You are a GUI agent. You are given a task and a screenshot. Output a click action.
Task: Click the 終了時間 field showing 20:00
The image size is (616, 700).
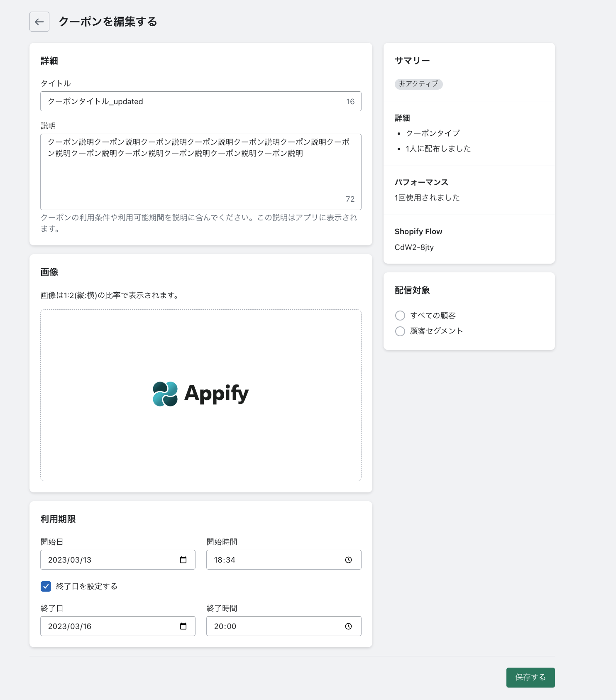coord(284,626)
